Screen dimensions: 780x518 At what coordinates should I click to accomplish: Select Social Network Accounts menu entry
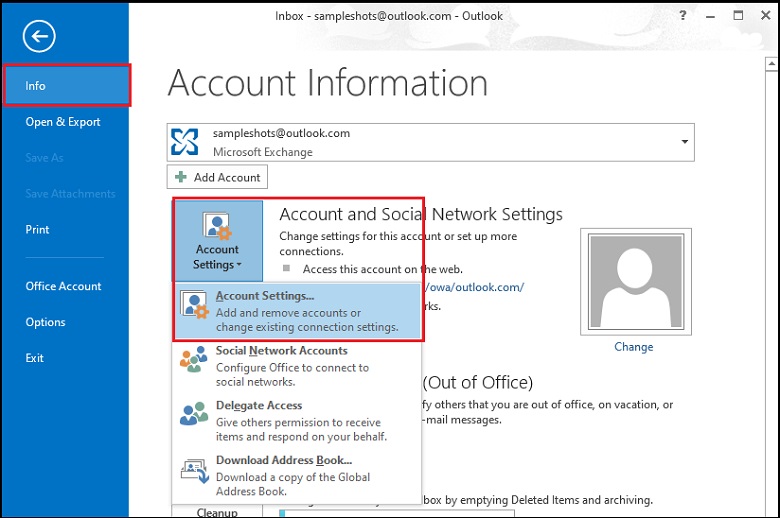(297, 366)
